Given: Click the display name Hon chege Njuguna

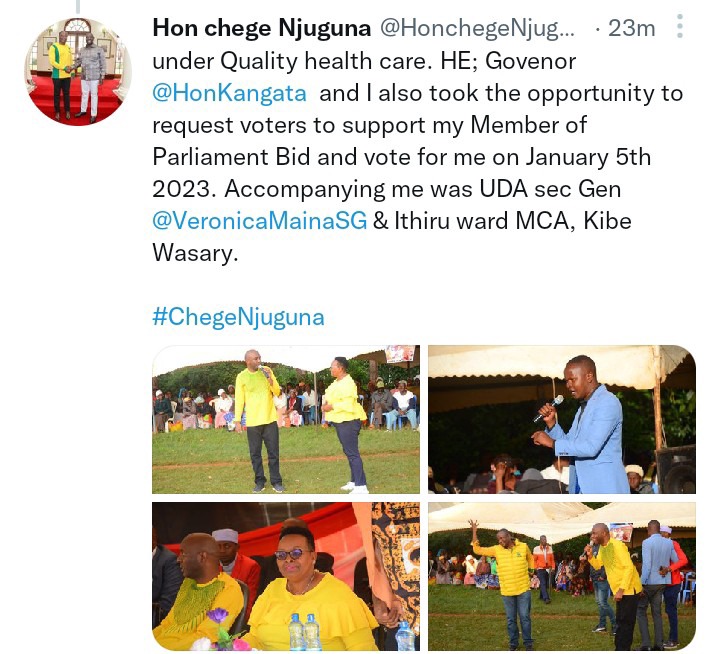Looking at the screenshot, I should 261,28.
